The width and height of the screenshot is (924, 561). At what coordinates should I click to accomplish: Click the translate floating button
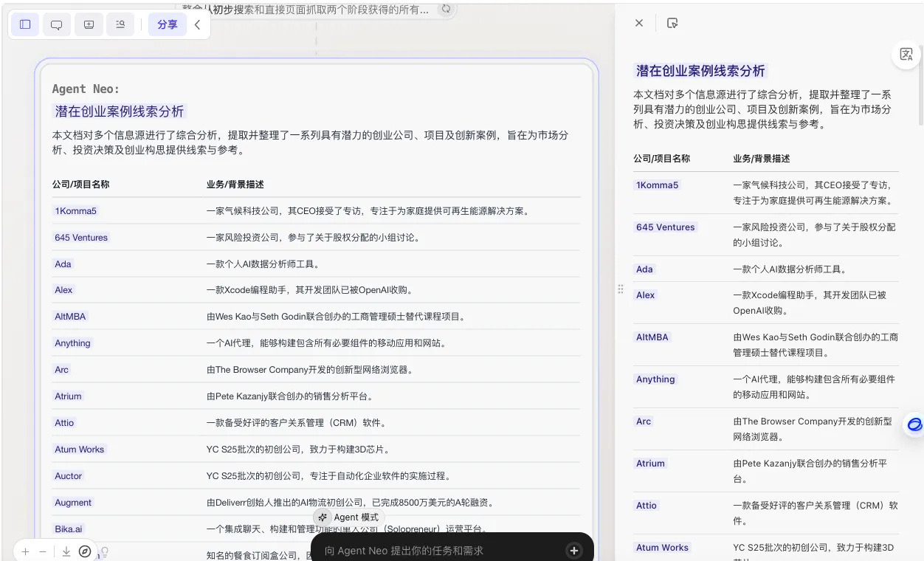click(x=906, y=54)
